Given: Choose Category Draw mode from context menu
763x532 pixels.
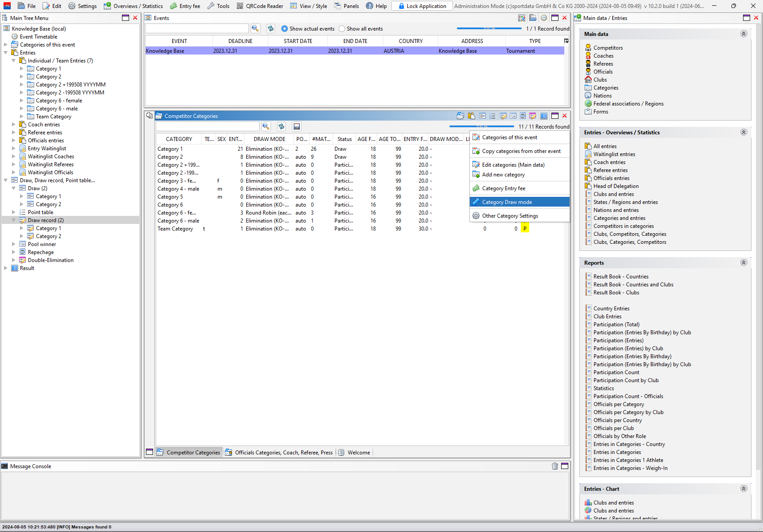Looking at the screenshot, I should click(519, 202).
